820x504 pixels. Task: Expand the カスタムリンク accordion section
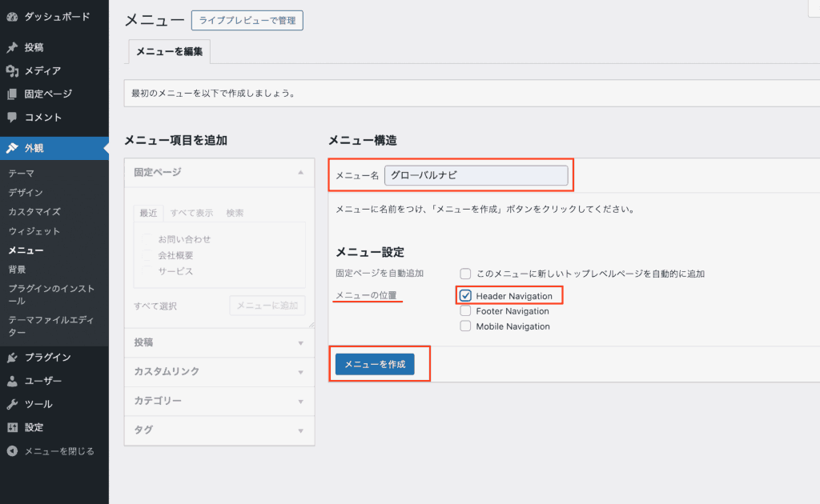219,372
